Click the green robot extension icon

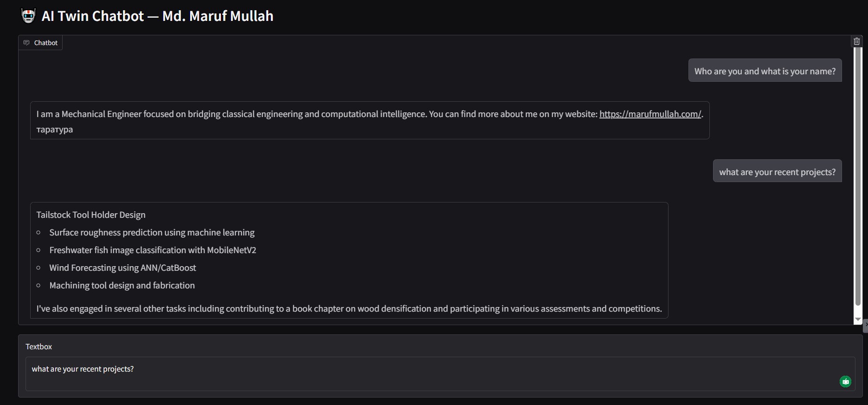tap(845, 382)
